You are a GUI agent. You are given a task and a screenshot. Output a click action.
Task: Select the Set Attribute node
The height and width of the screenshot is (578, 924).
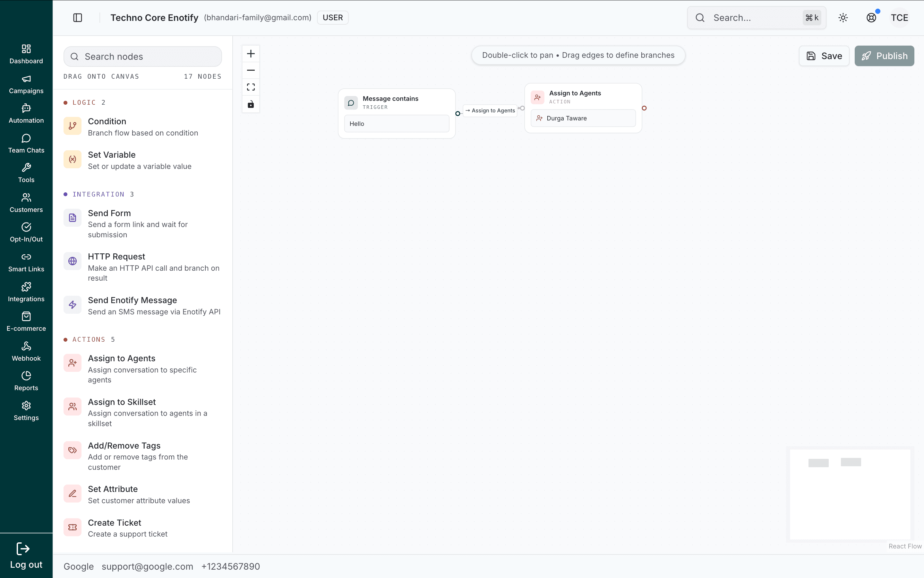(143, 495)
